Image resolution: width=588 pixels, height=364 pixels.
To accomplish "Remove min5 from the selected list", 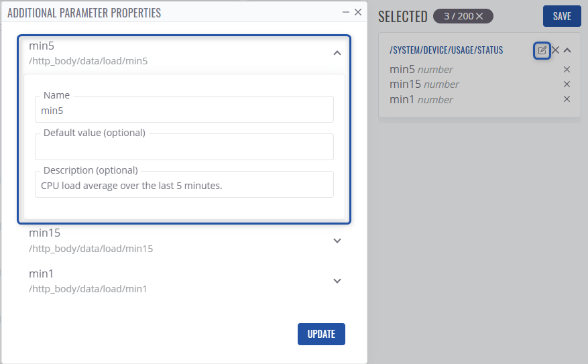I will [567, 70].
